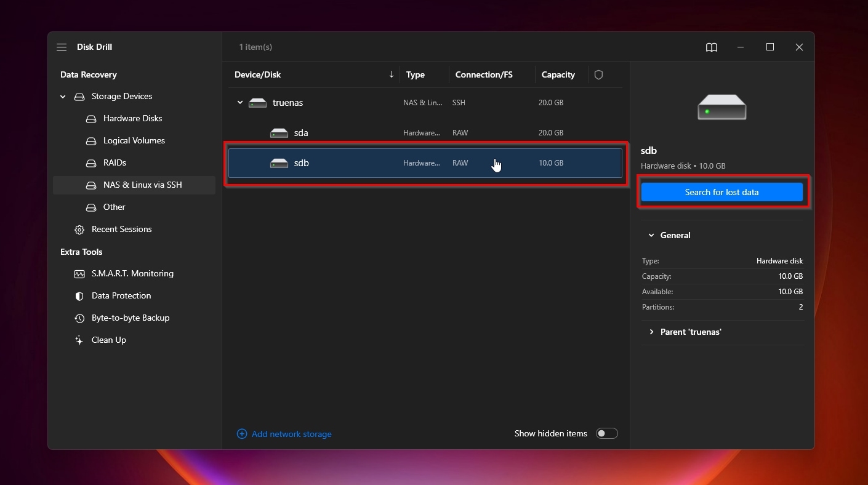Collapse the General section
868x485 pixels.
click(651, 235)
